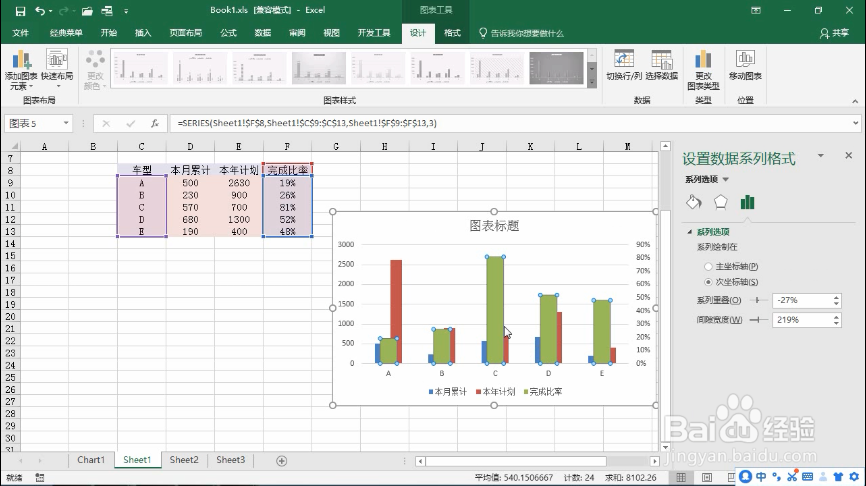Increase series overlap value with the spinner
This screenshot has width=866, height=486.
point(836,297)
